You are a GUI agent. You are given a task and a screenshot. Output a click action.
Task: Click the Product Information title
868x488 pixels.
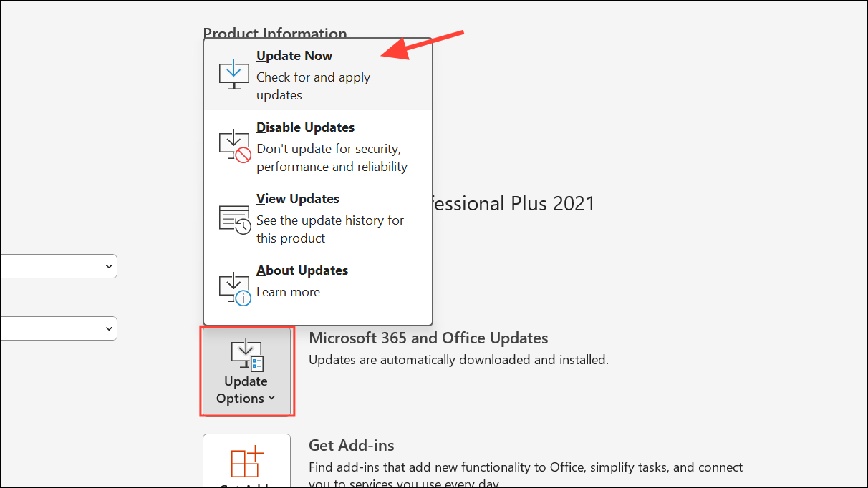click(x=274, y=34)
